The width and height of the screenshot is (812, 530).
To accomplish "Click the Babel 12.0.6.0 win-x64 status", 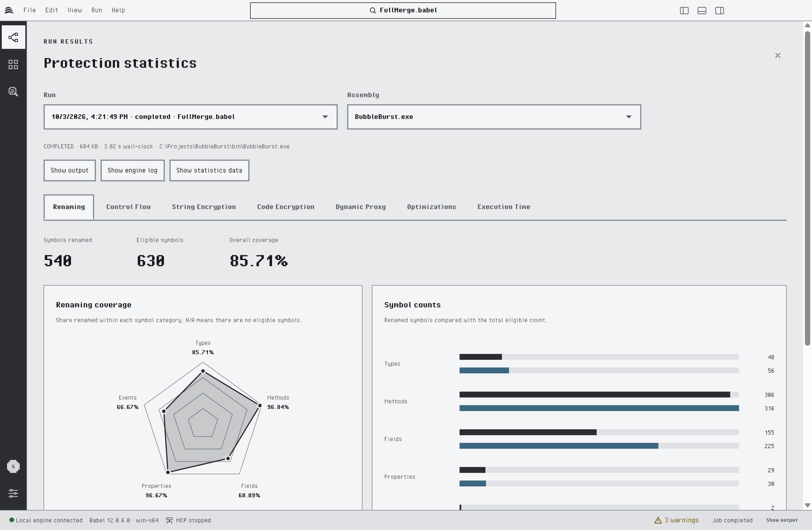I will pyautogui.click(x=124, y=520).
